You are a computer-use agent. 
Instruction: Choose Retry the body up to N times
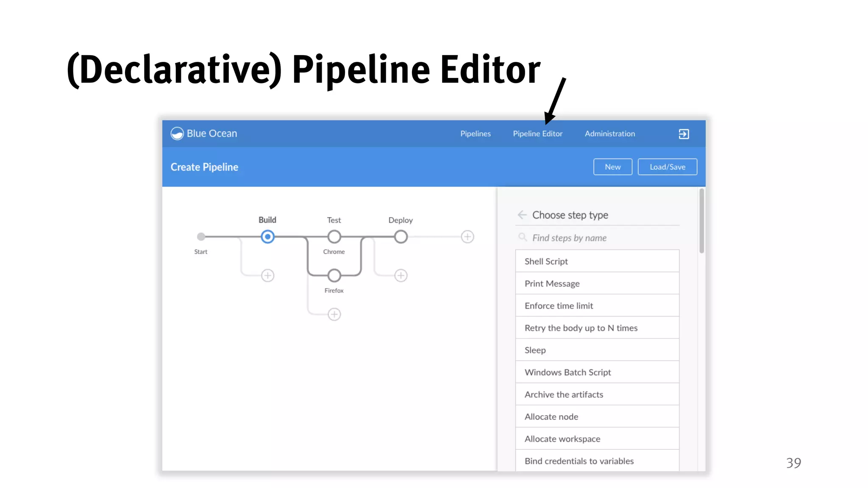tap(597, 328)
